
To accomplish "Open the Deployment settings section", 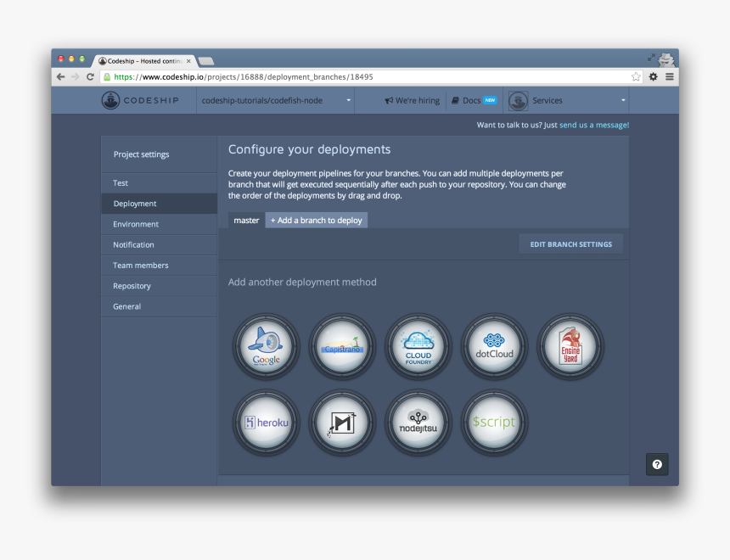I will click(x=160, y=204).
